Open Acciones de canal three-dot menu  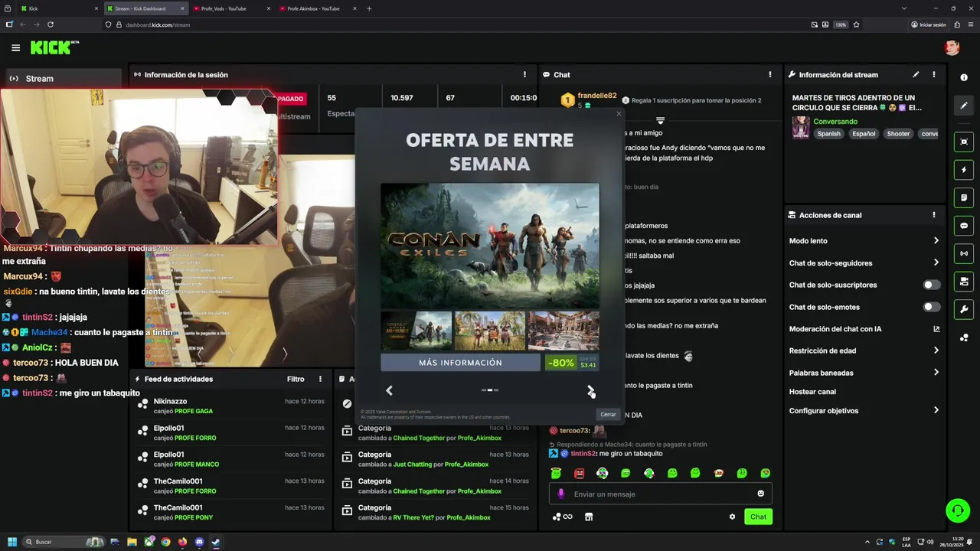934,215
